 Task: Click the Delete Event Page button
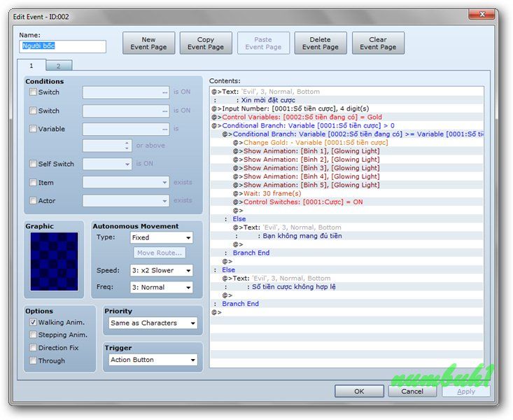tap(321, 43)
